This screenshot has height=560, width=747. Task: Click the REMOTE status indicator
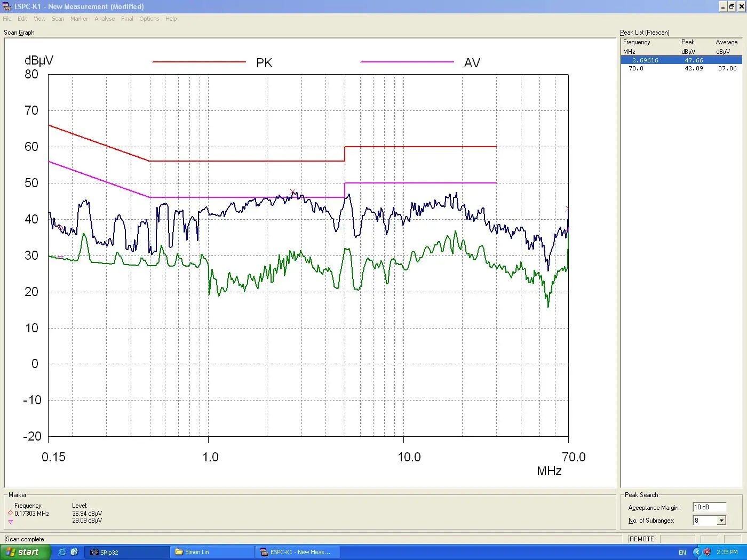point(641,539)
